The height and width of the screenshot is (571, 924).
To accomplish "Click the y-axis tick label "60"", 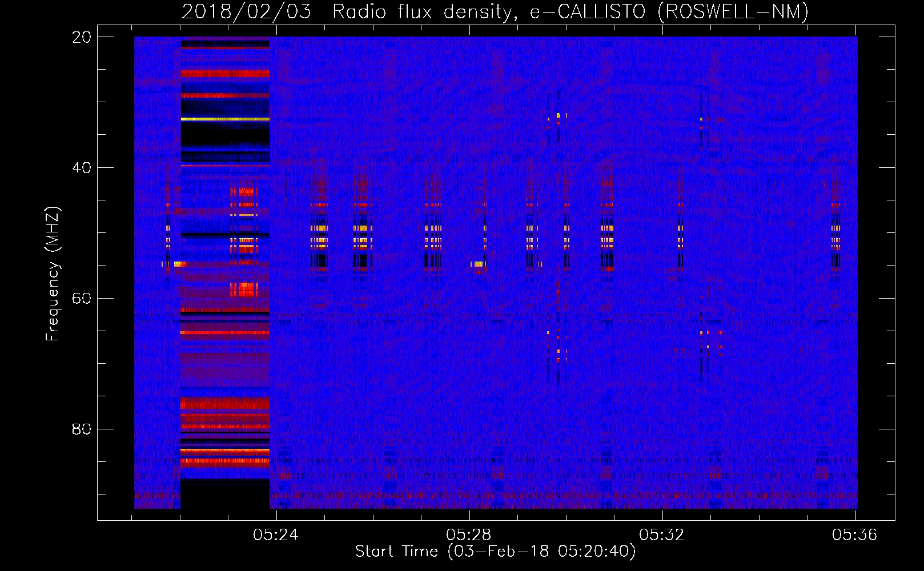I will [x=82, y=299].
